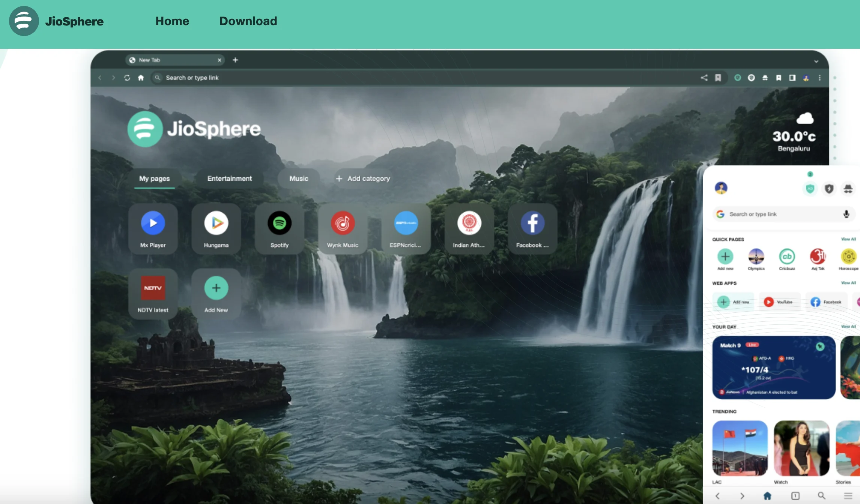The height and width of the screenshot is (504, 860).
Task: Click the JioSphere logo in the site header
Action: pyautogui.click(x=56, y=21)
